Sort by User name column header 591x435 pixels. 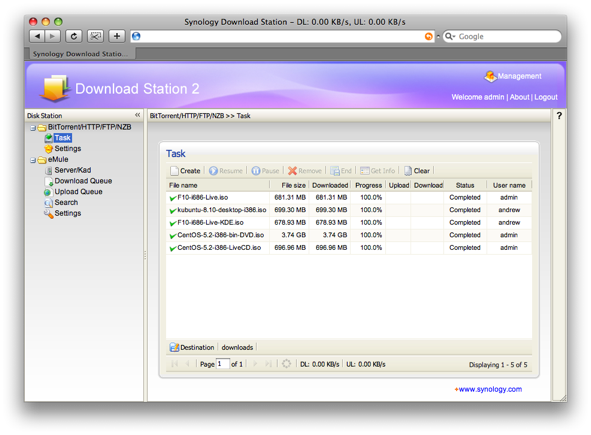[509, 185]
